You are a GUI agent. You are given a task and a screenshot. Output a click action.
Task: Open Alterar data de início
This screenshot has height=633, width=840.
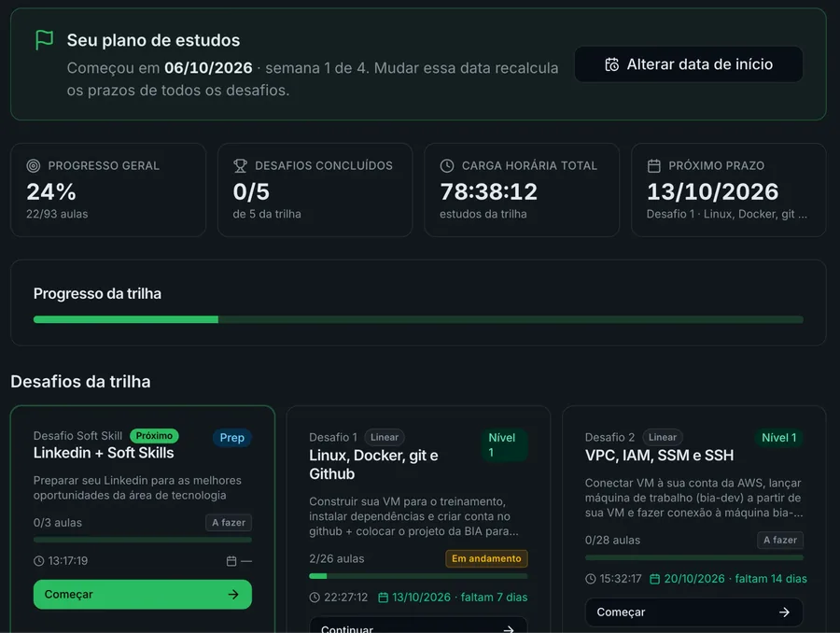(689, 64)
